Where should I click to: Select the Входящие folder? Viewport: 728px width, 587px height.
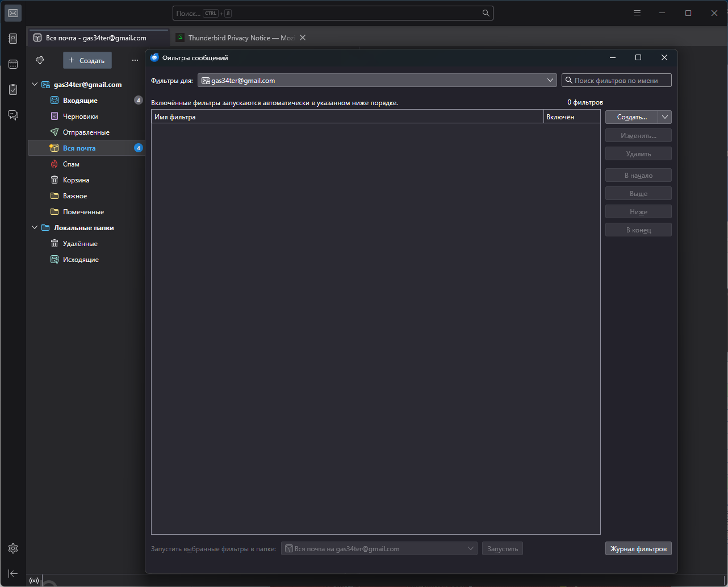pos(80,101)
